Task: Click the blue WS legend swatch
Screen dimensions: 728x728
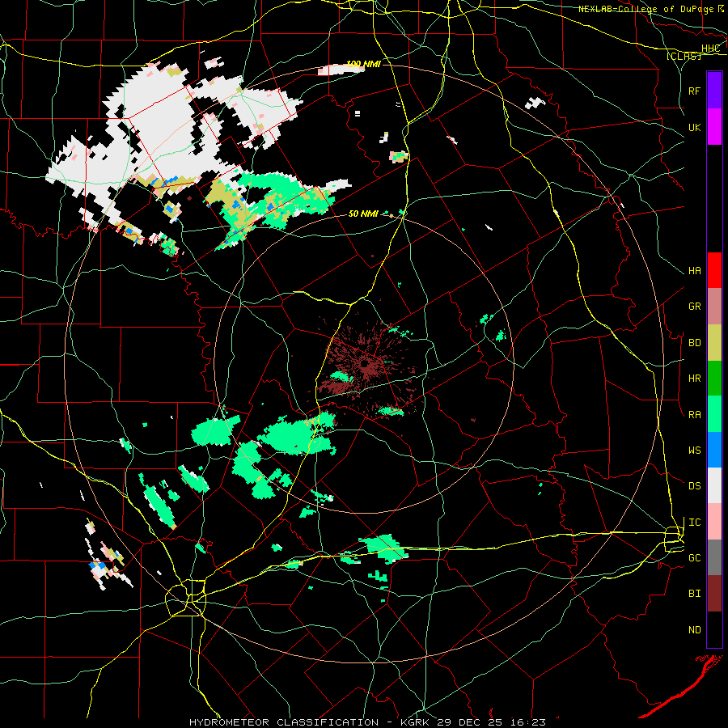Action: pyautogui.click(x=714, y=450)
